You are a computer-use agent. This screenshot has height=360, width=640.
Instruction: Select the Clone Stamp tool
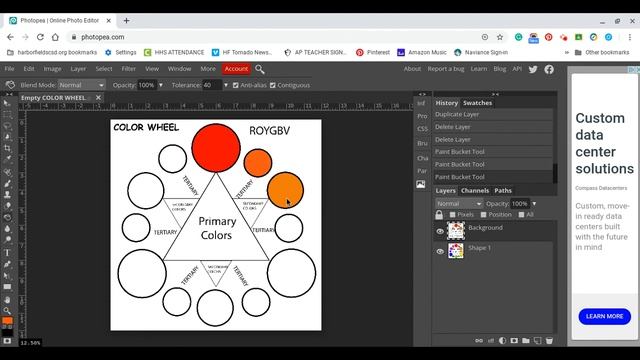7,194
